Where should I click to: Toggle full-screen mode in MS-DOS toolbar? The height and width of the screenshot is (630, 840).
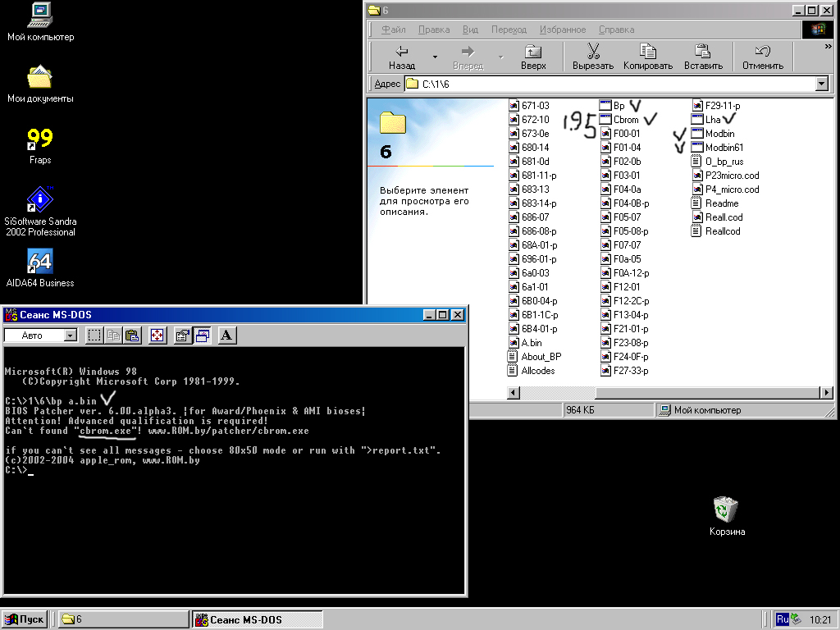[x=157, y=335]
